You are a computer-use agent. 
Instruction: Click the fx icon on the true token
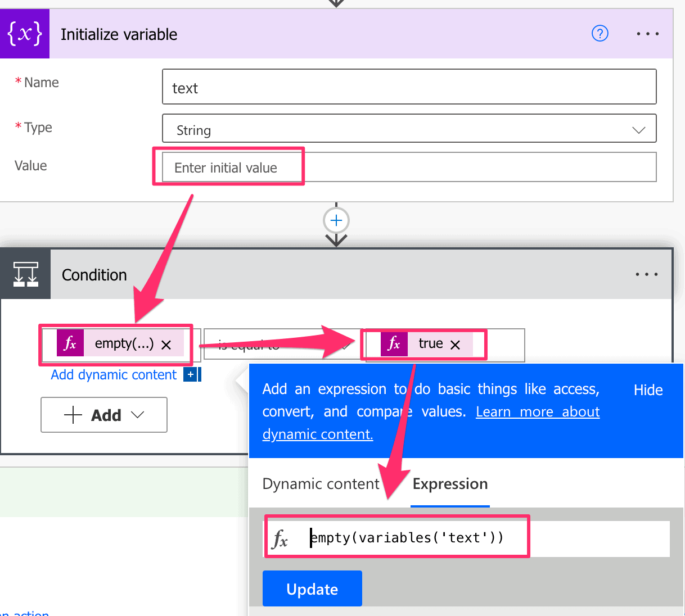pyautogui.click(x=394, y=344)
